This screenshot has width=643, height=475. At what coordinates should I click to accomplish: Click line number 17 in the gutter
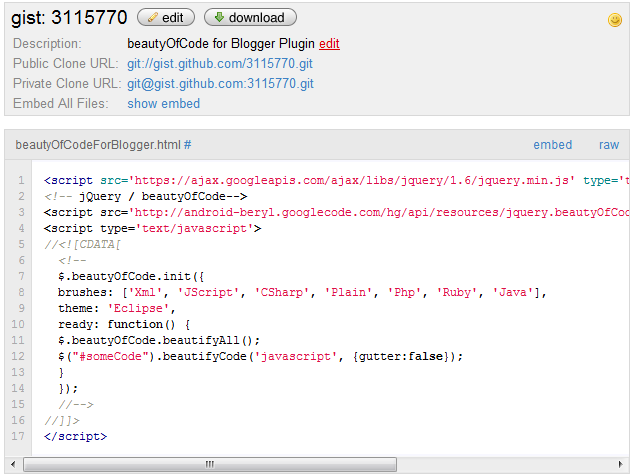click(18, 436)
